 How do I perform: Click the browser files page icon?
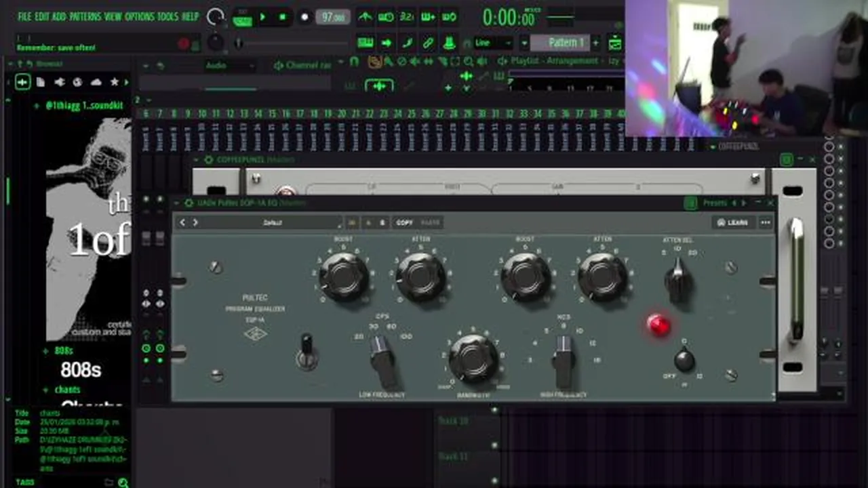pyautogui.click(x=41, y=82)
